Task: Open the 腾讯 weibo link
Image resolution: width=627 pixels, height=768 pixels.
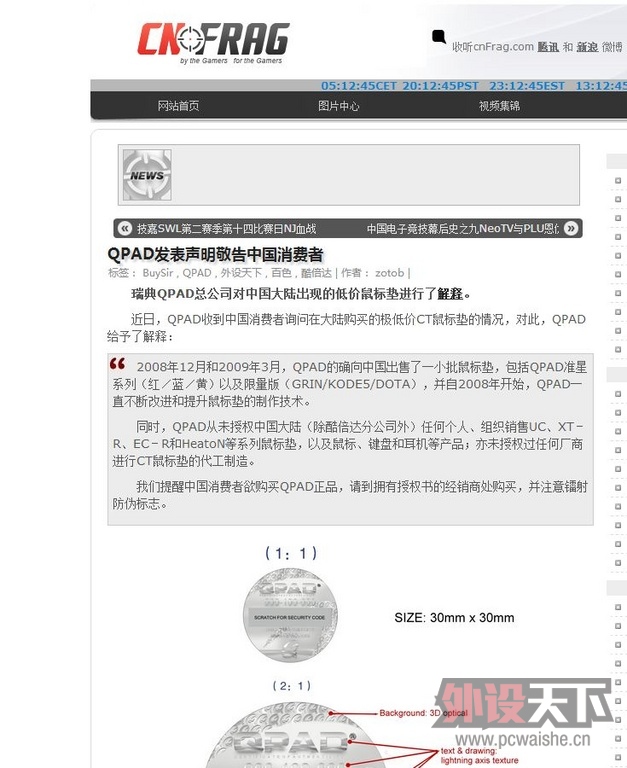Action: pos(548,47)
